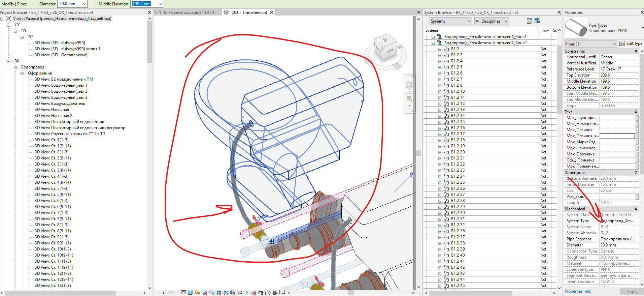Expand the Водопровод_Хозяйственно-питьевой_Зона1 system

433,37
